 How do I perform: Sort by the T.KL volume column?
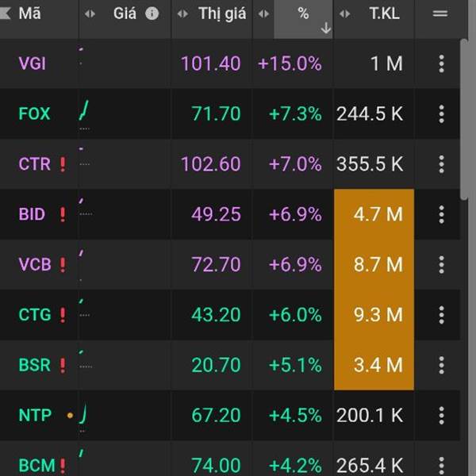[x=386, y=13]
